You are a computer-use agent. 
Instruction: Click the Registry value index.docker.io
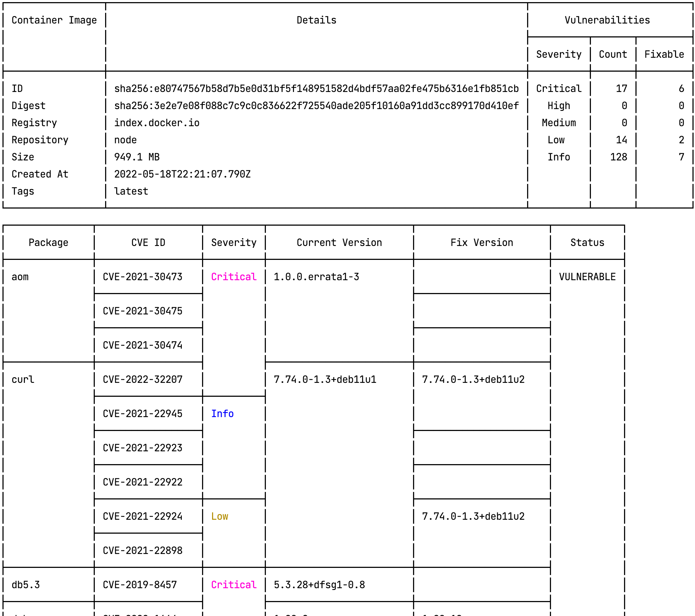[157, 123]
